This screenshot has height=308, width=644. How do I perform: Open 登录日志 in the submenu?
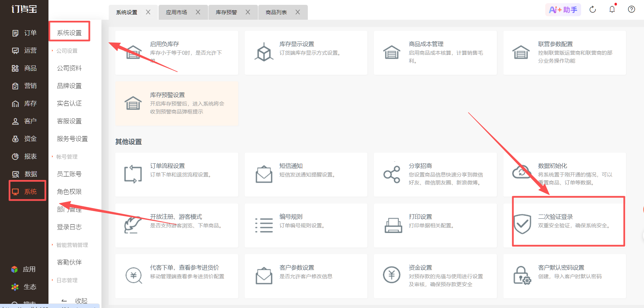[69, 227]
